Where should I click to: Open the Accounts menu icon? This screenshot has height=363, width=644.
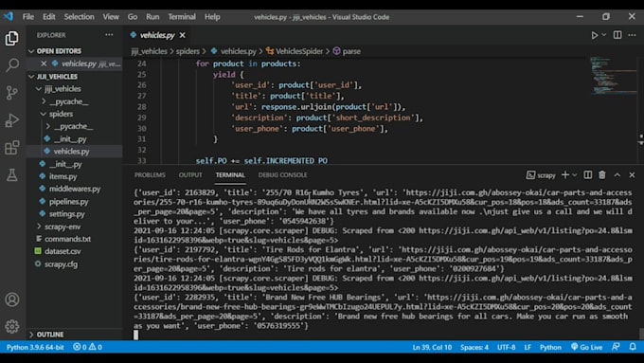coord(12,299)
